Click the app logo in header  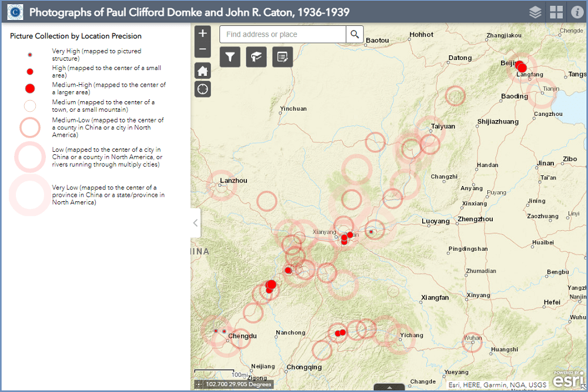point(15,12)
